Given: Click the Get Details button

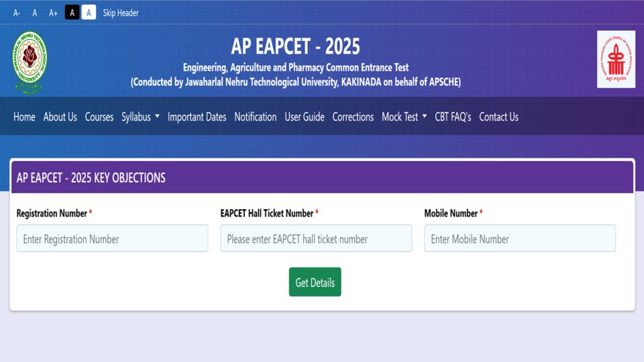Looking at the screenshot, I should click(315, 282).
